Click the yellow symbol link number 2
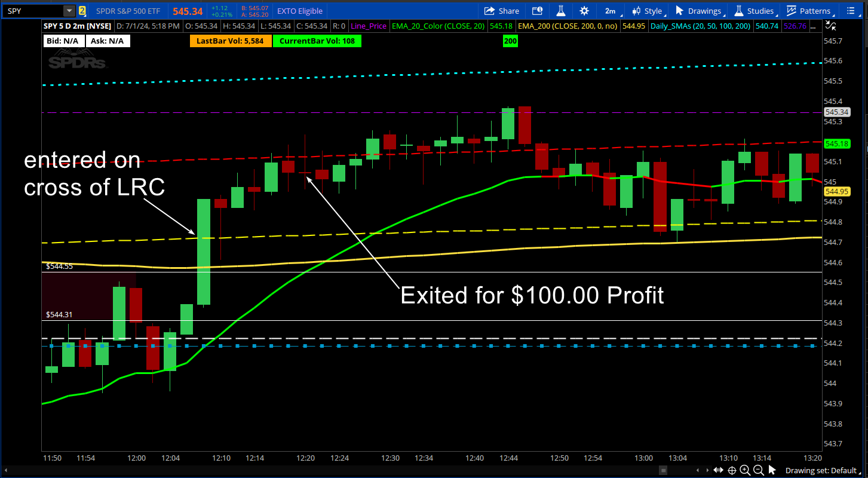The height and width of the screenshot is (478, 868). 82,11
